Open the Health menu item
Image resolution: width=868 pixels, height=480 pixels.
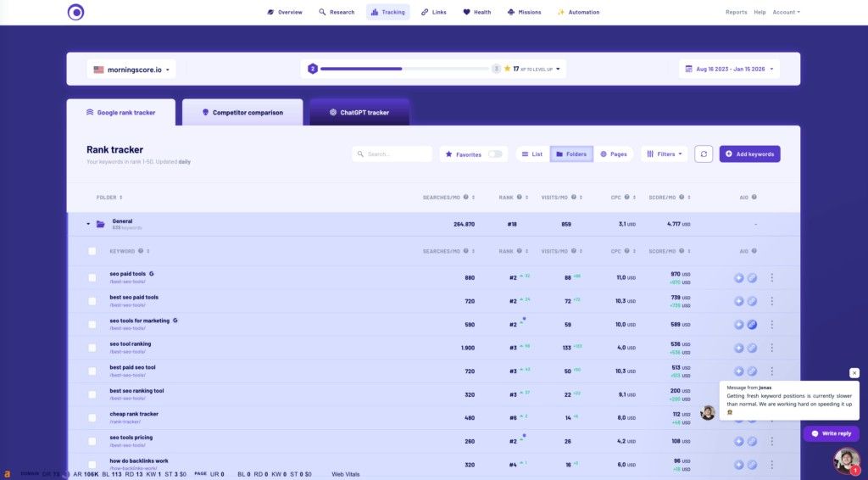tap(477, 12)
